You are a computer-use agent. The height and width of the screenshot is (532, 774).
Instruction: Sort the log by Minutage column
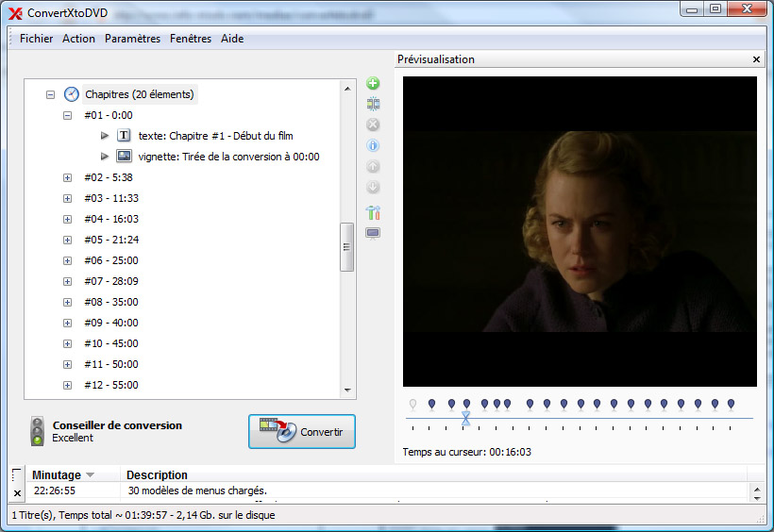pyautogui.click(x=73, y=474)
